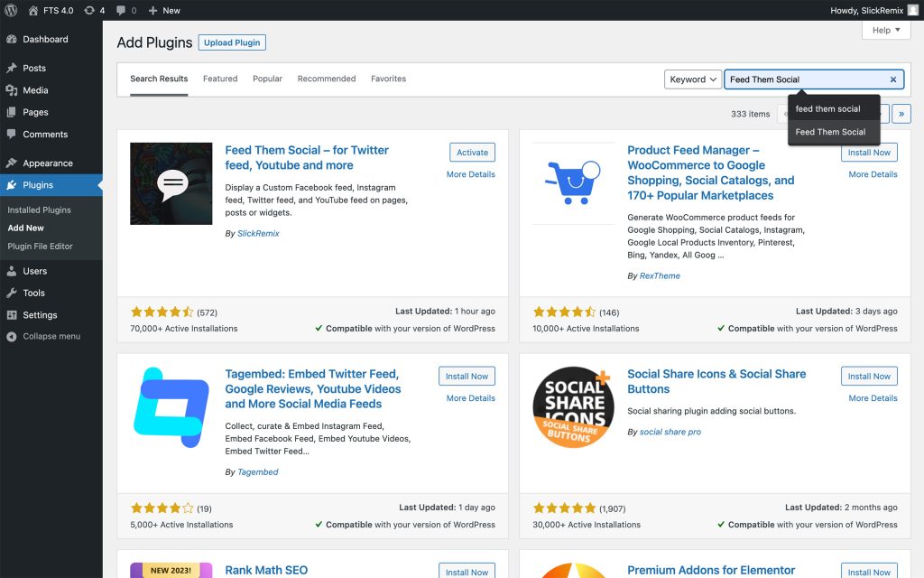Install Social Share Icons plugin
The image size is (924, 578).
tap(869, 377)
